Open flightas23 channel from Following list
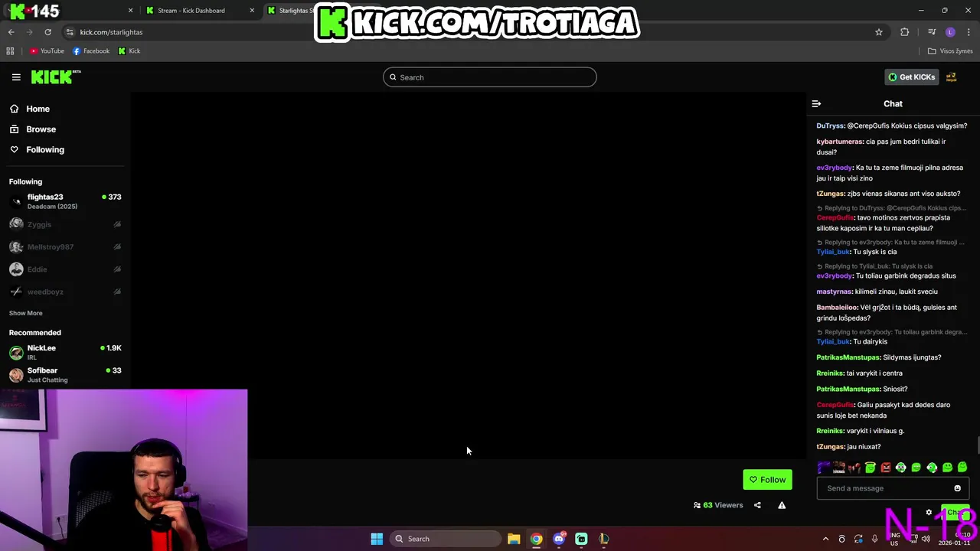 click(x=65, y=201)
